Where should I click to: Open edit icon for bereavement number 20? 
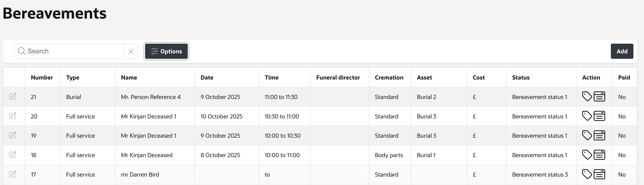point(13,116)
